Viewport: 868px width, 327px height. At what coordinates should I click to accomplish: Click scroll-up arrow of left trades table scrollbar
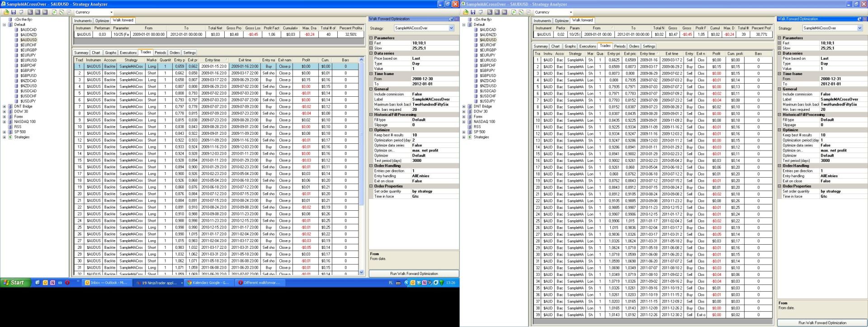[361, 60]
